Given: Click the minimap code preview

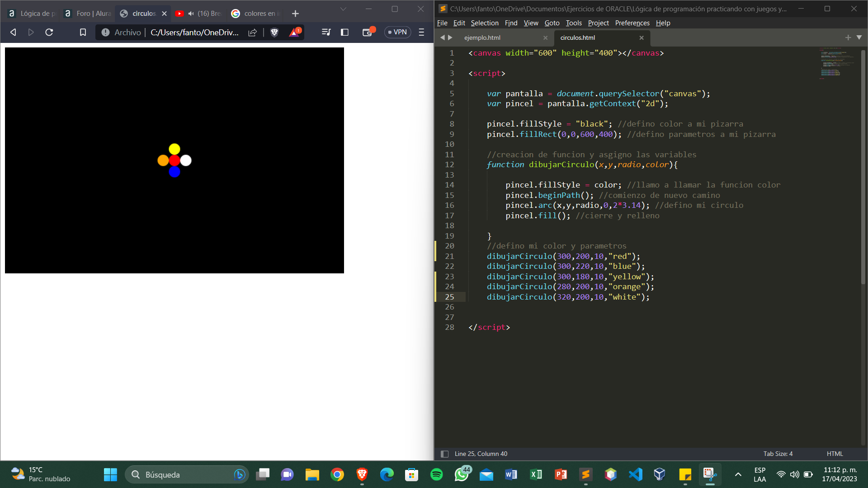Looking at the screenshot, I should [x=836, y=63].
